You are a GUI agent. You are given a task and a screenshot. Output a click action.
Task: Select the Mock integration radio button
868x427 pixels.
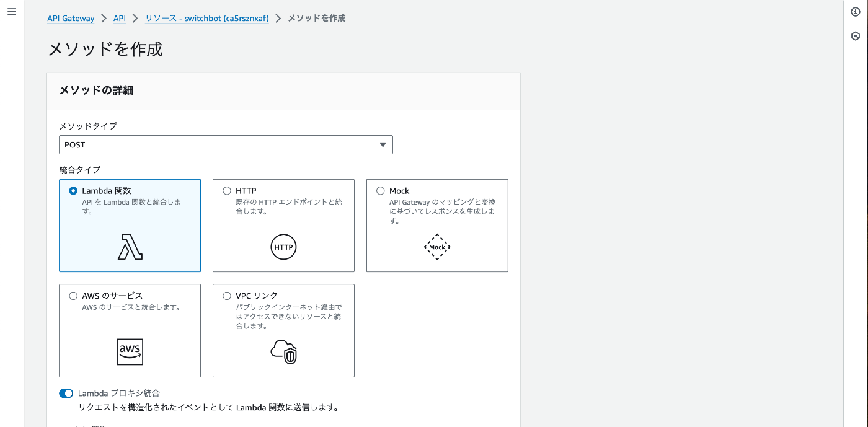point(381,191)
